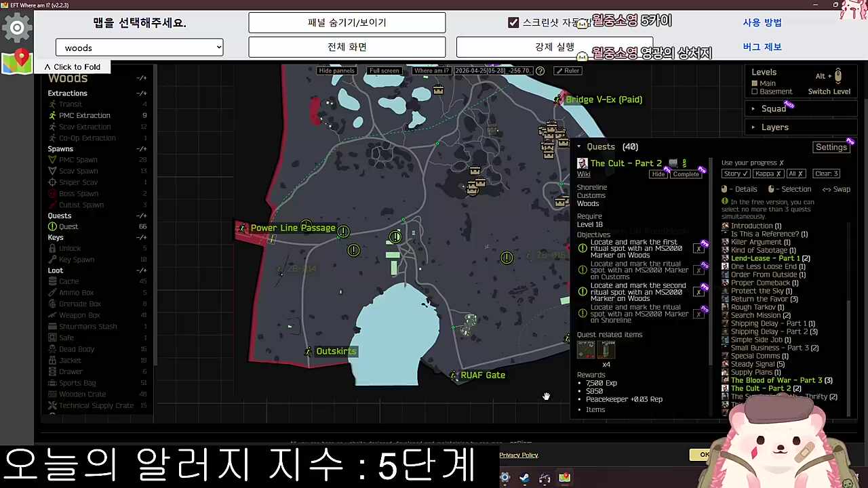This screenshot has width=868, height=488.
Task: Click the Click to Fold tab
Action: (72, 66)
